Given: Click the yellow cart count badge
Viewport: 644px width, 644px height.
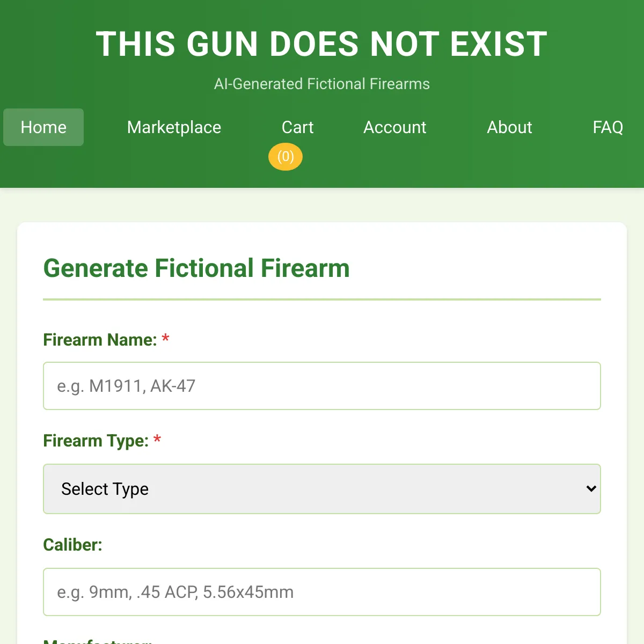Looking at the screenshot, I should click(x=286, y=157).
